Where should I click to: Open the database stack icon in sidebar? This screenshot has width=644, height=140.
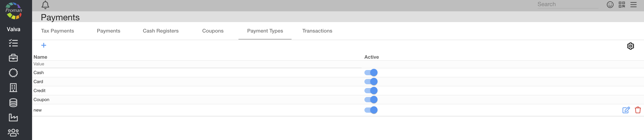(x=13, y=103)
